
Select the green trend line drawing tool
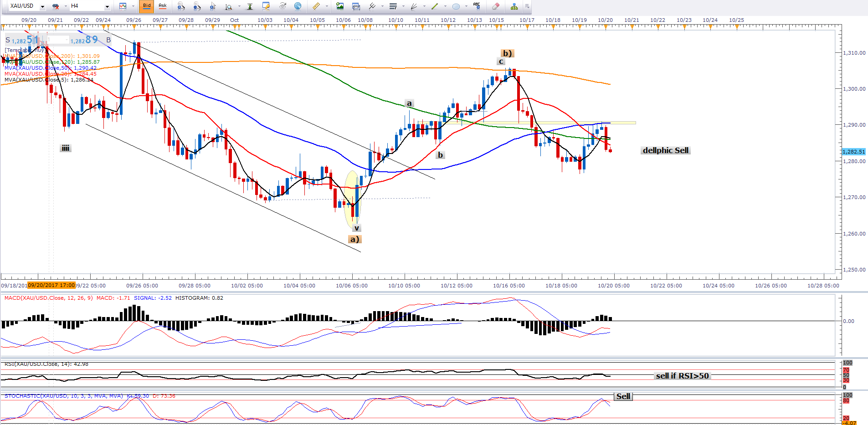434,6
